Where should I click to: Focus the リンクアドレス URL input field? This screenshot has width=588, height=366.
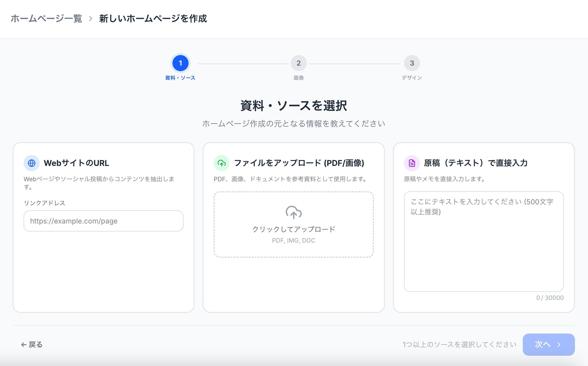[103, 221]
